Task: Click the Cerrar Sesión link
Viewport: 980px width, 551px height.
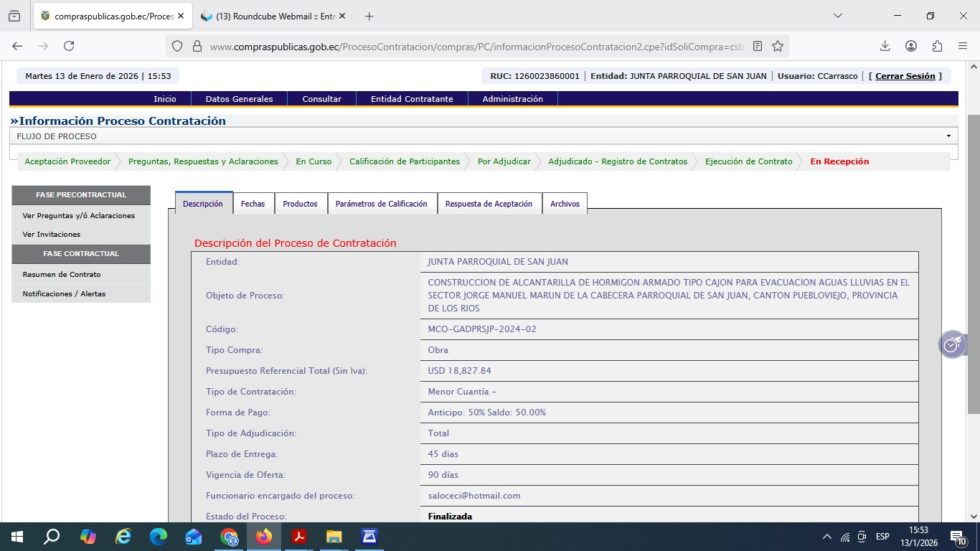Action: tap(905, 76)
